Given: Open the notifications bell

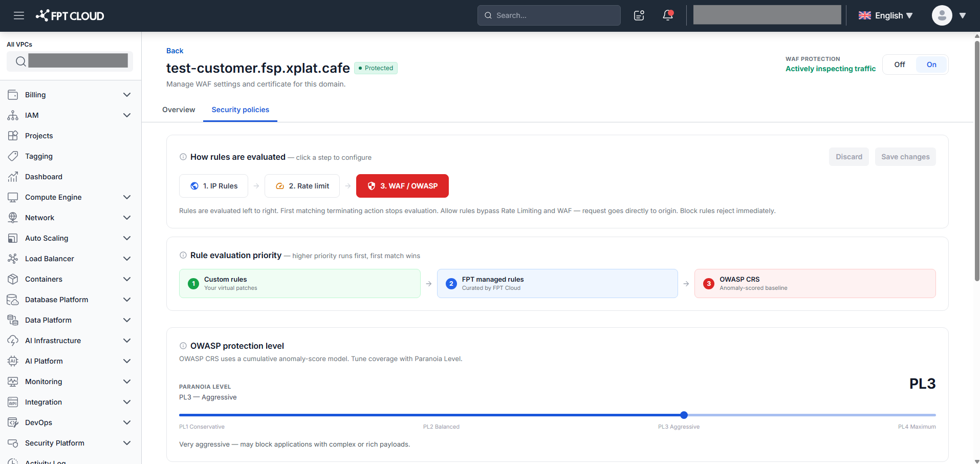Looking at the screenshot, I should tap(668, 15).
